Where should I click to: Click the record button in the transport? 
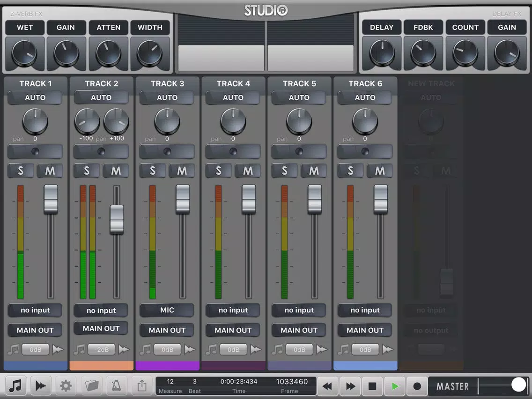point(417,386)
